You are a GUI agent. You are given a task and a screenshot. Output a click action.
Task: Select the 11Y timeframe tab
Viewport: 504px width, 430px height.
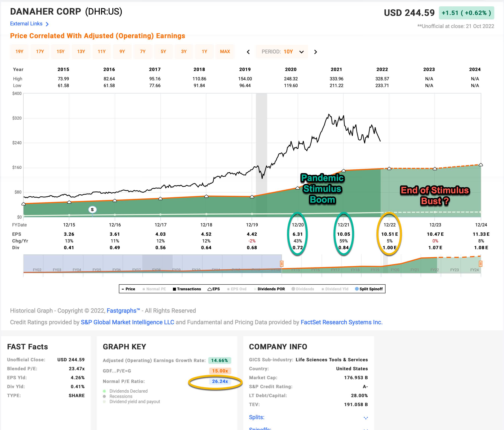click(102, 52)
